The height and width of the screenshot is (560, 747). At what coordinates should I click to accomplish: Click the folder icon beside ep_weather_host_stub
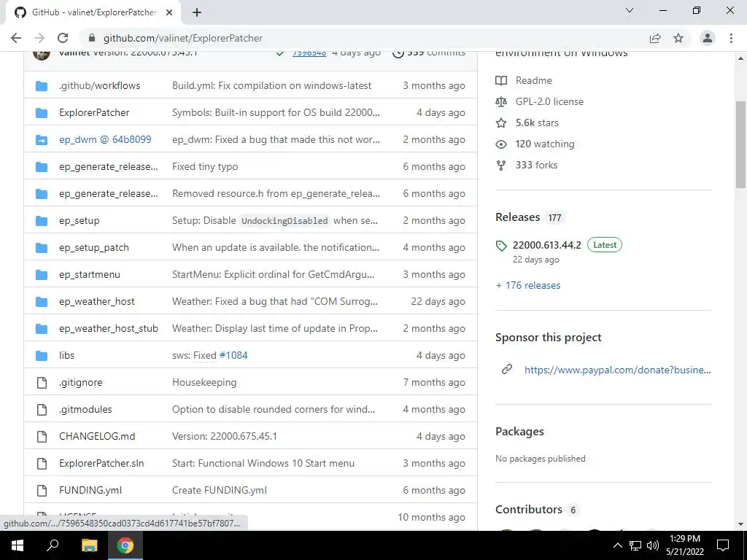(42, 329)
